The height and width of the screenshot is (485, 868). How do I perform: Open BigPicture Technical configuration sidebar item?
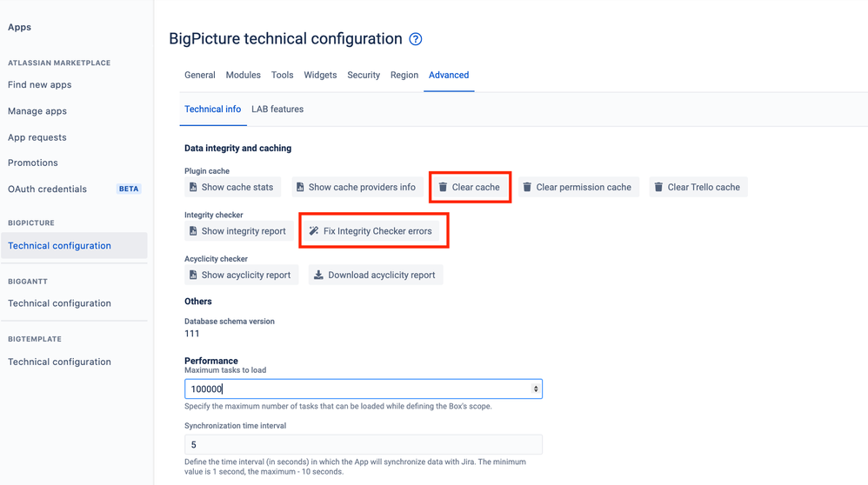click(x=74, y=245)
